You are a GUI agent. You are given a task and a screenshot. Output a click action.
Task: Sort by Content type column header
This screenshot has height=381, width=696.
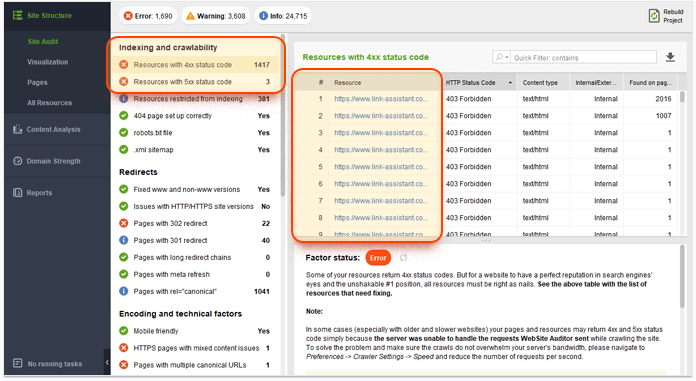pyautogui.click(x=543, y=83)
